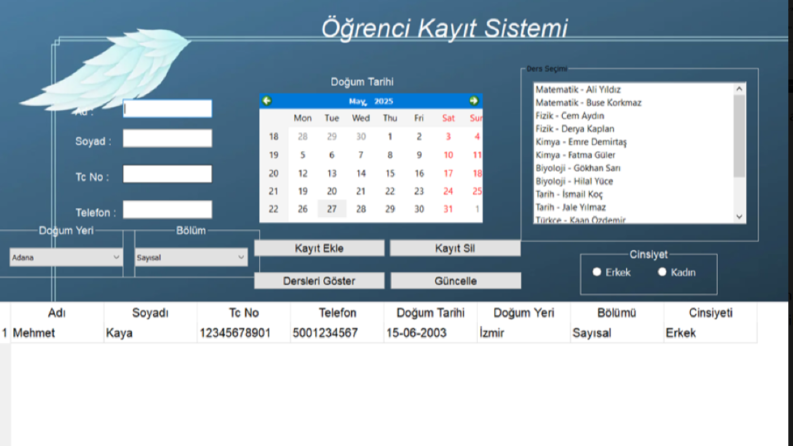Screen dimensions: 793x446
Task: Click the Doğum Tarihi column header
Action: tap(430, 313)
